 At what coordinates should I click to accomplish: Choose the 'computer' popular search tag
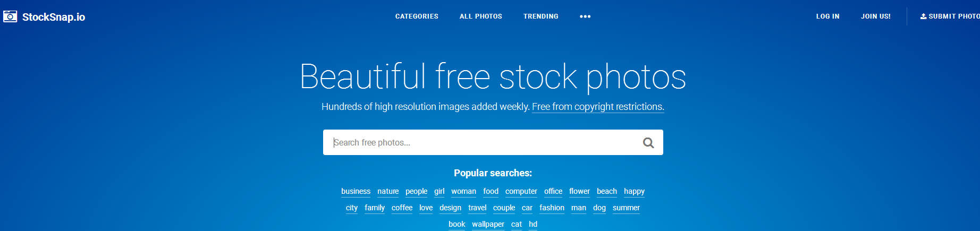(x=521, y=191)
